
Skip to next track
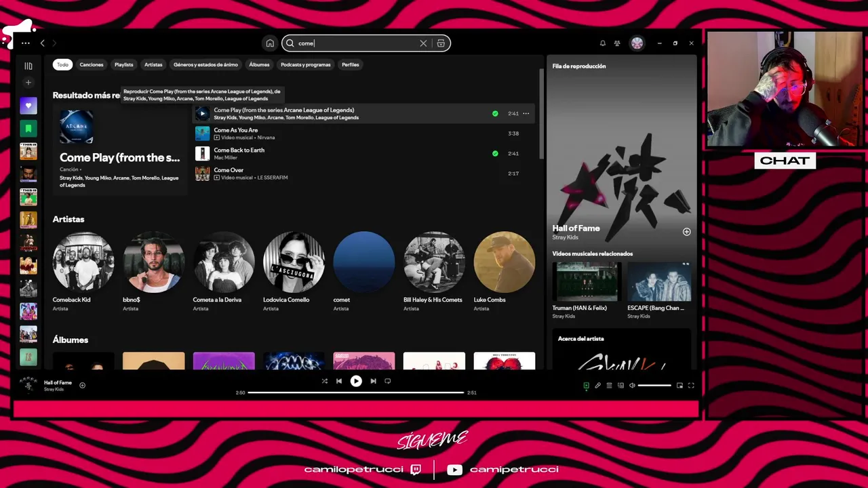pos(373,381)
